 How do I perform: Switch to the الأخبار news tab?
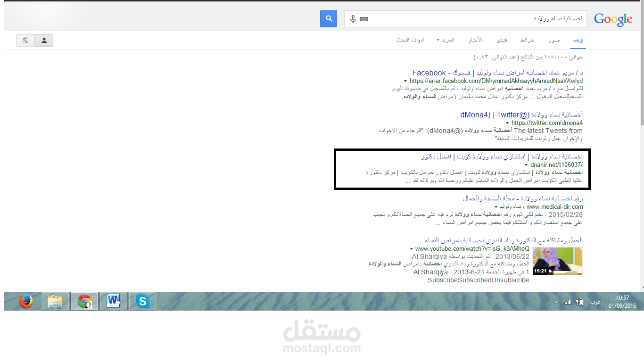tap(475, 40)
